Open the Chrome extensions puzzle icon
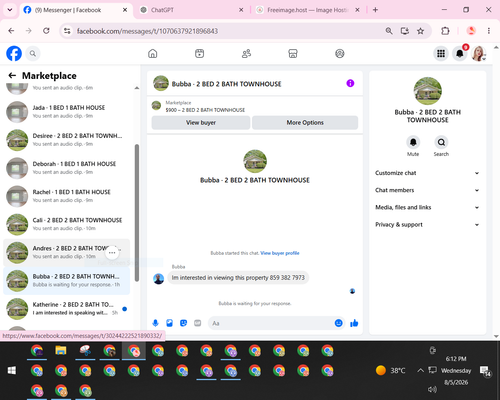This screenshot has width=500, height=400. pos(445,31)
